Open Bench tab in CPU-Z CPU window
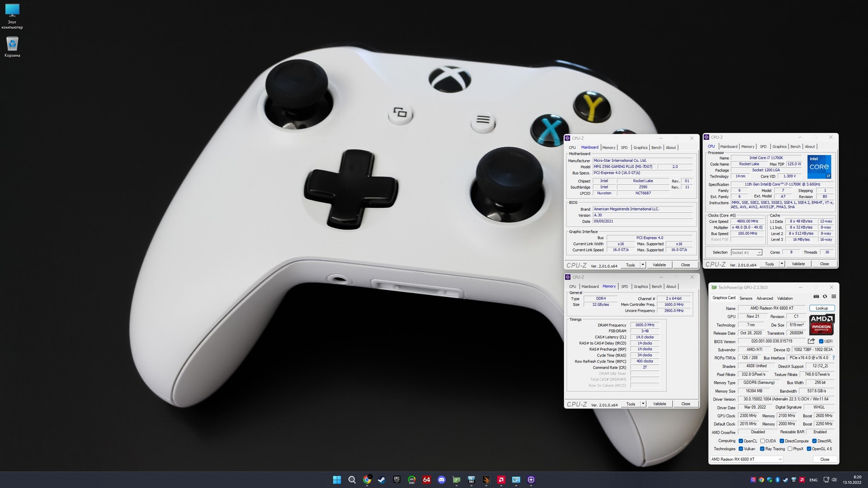This screenshot has height=488, width=868. point(796,147)
